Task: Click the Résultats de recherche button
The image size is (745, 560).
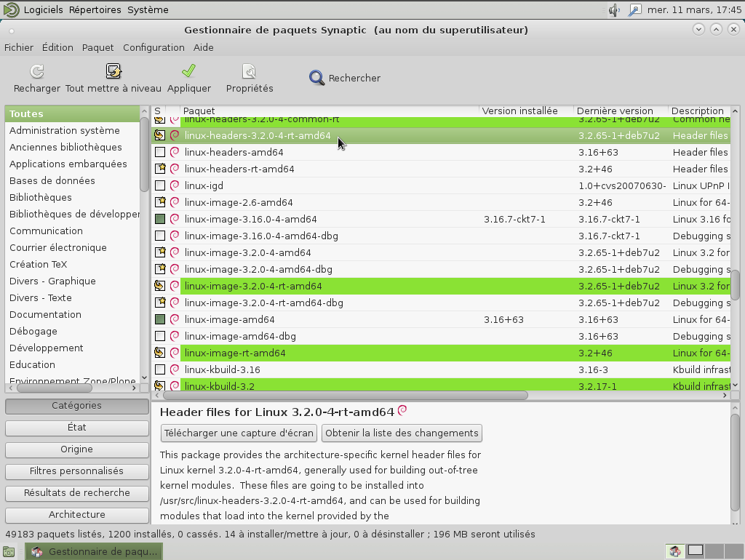Action: click(77, 493)
